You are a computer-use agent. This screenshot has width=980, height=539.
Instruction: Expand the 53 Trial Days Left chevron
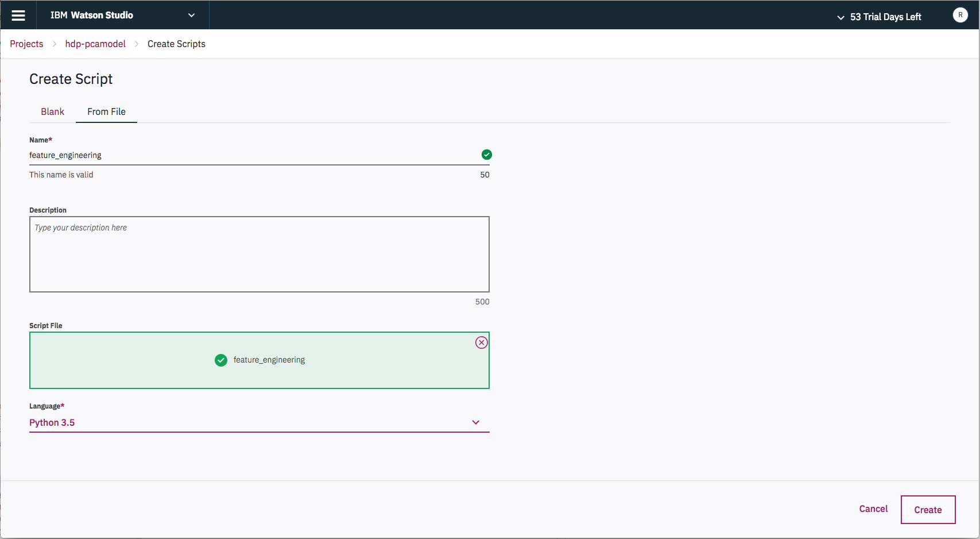tap(840, 17)
